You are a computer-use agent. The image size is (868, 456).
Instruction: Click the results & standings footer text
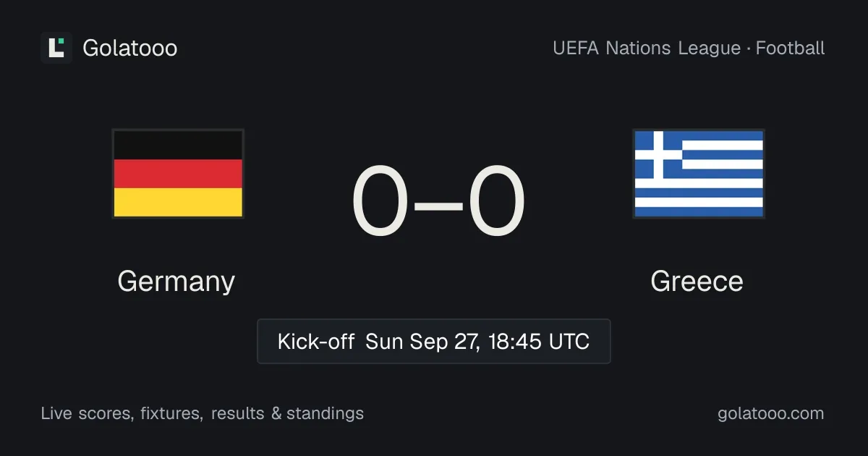coord(288,414)
